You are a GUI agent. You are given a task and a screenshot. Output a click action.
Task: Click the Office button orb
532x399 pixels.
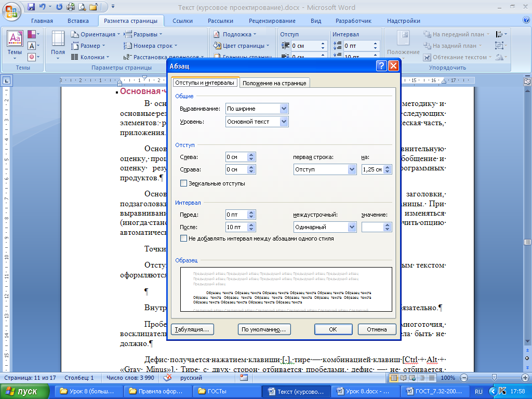[11, 11]
